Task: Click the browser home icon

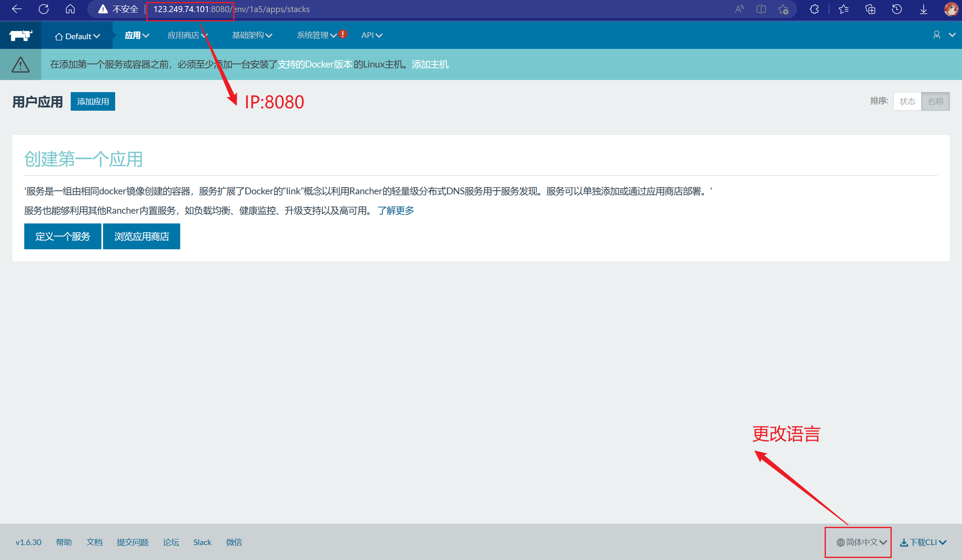Action: pyautogui.click(x=70, y=9)
